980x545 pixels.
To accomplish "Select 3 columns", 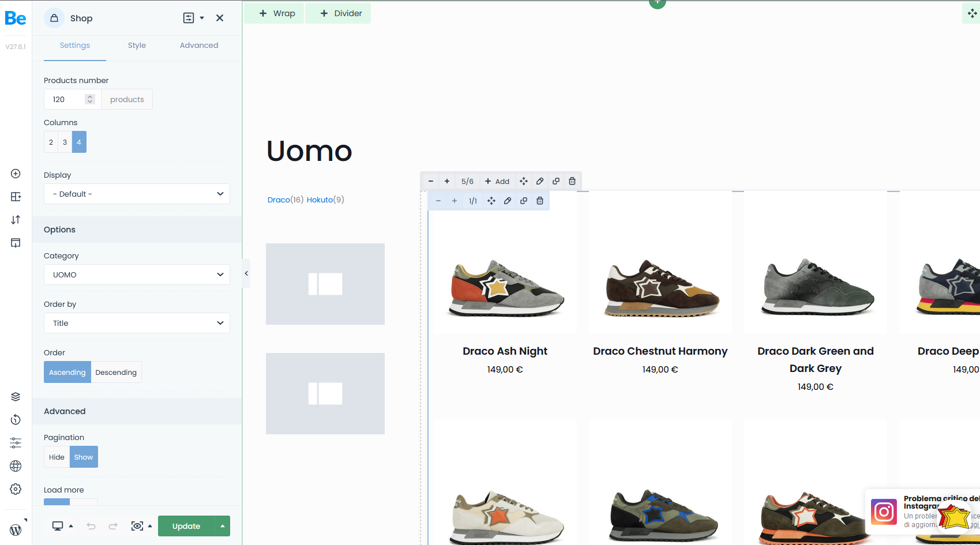I will (x=65, y=142).
